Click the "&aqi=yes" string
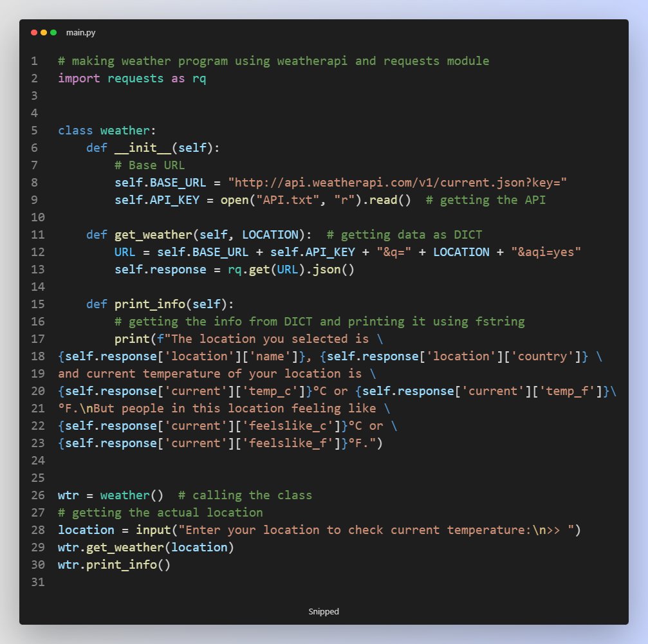The width and height of the screenshot is (648, 644). coord(546,252)
